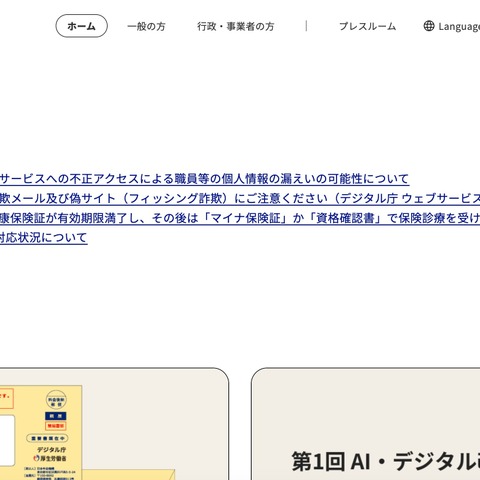Go to プレスルーム page
The width and height of the screenshot is (480, 480).
pos(367,26)
